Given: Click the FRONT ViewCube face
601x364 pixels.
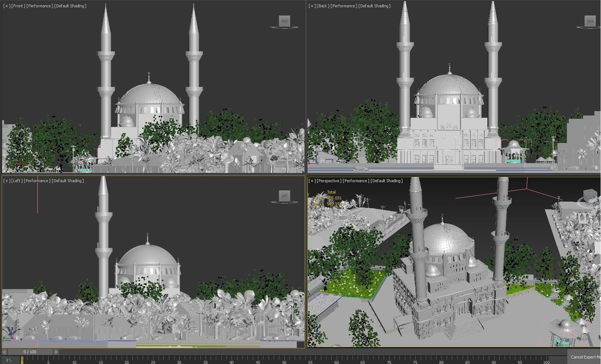Looking at the screenshot, I should (284, 21).
